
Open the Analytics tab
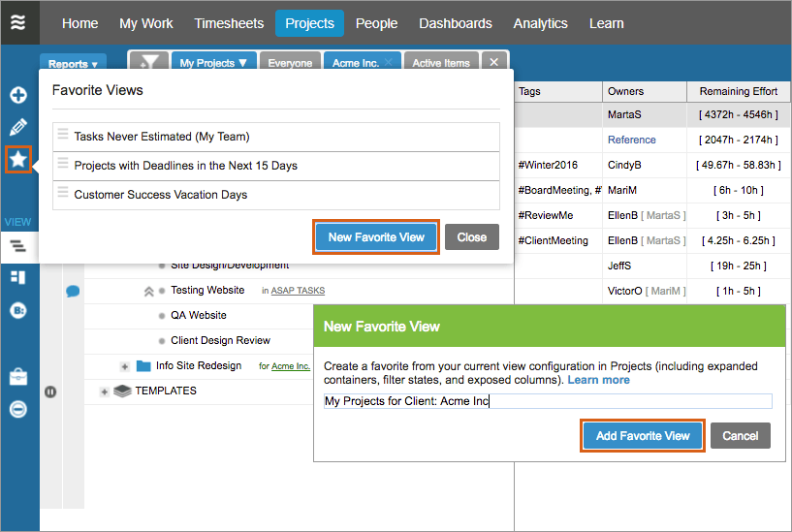[x=540, y=23]
